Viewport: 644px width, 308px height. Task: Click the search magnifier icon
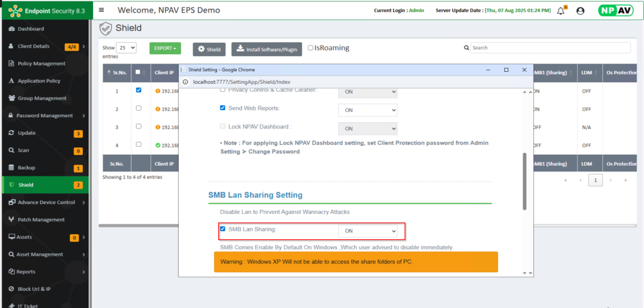pyautogui.click(x=466, y=48)
